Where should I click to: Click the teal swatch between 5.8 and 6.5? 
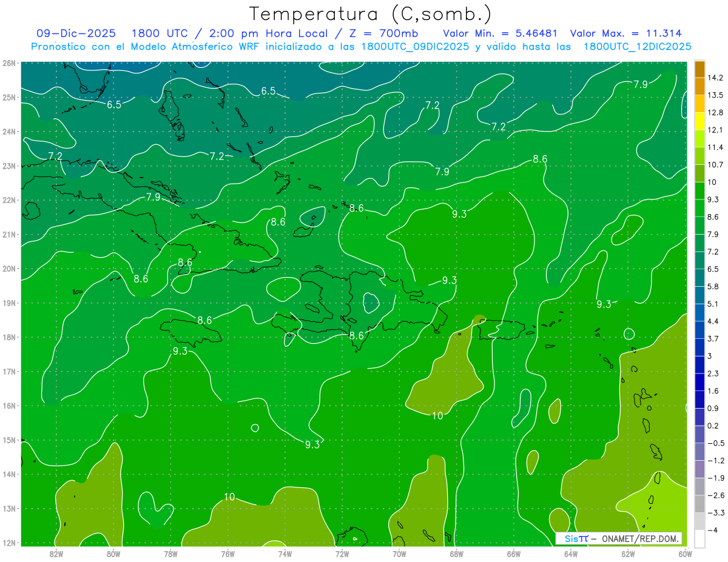pos(699,277)
